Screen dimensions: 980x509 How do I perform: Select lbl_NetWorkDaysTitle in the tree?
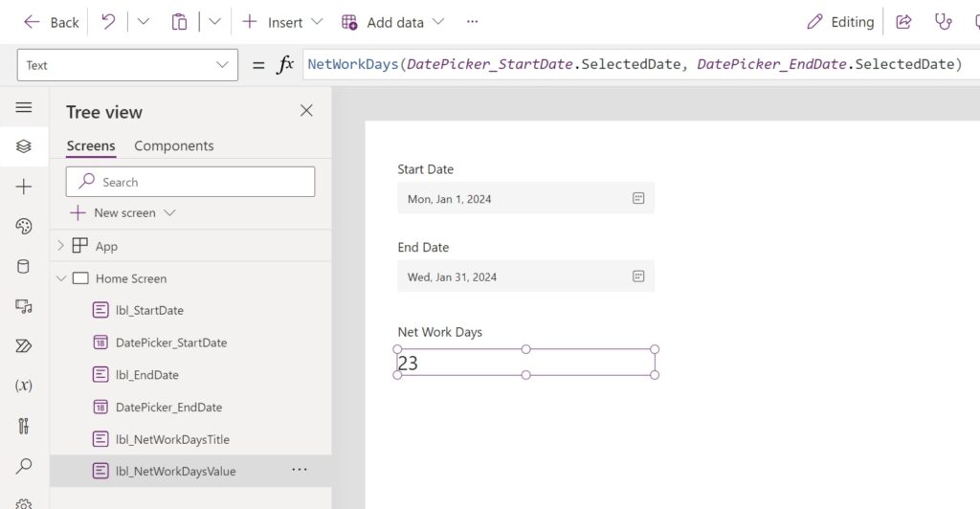(172, 440)
